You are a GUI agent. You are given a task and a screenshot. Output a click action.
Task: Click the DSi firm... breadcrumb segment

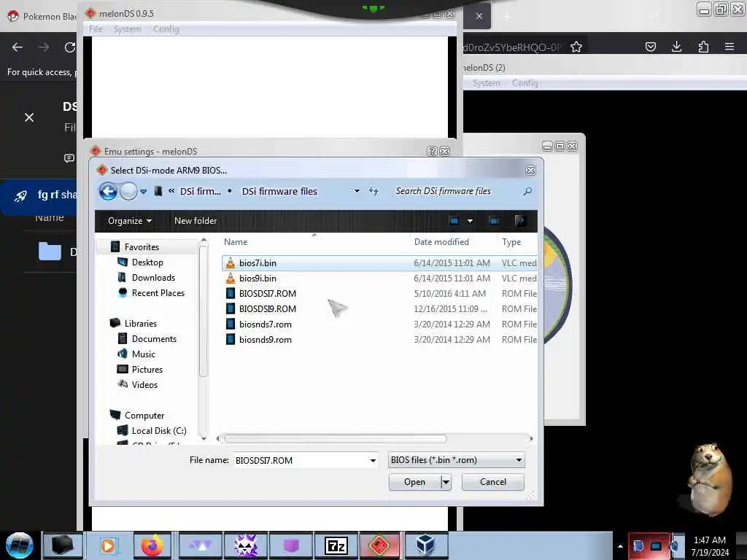click(200, 192)
